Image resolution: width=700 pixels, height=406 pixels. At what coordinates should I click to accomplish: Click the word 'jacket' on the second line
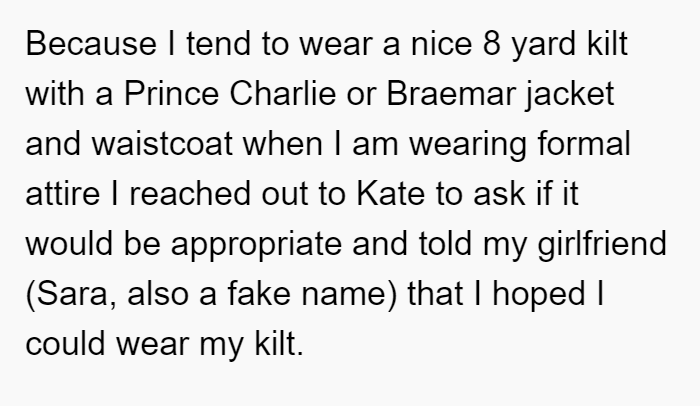click(x=570, y=95)
